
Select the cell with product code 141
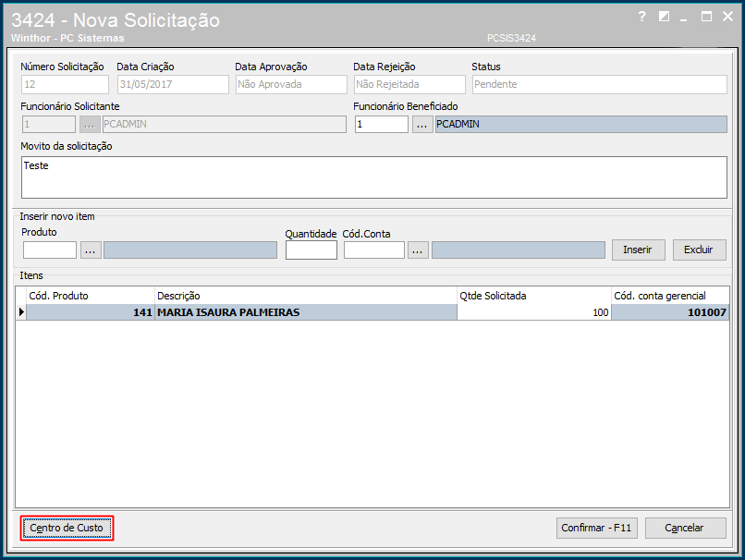click(x=91, y=312)
